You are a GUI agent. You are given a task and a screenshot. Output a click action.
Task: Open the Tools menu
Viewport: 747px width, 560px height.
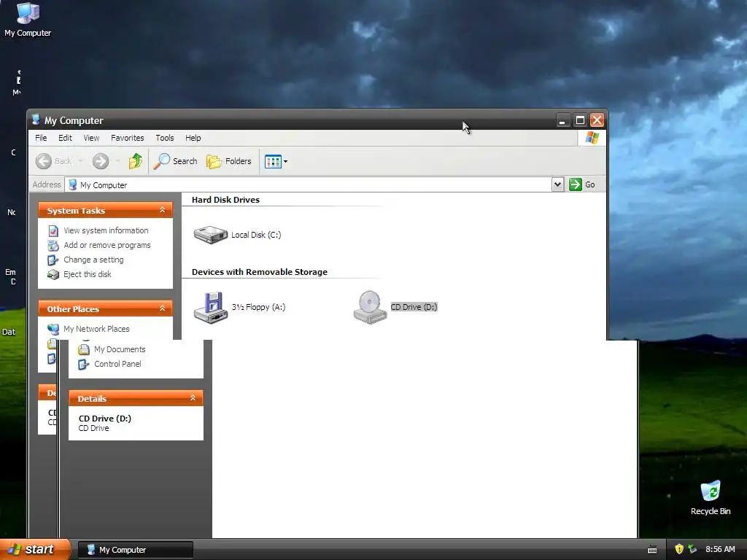tap(165, 138)
